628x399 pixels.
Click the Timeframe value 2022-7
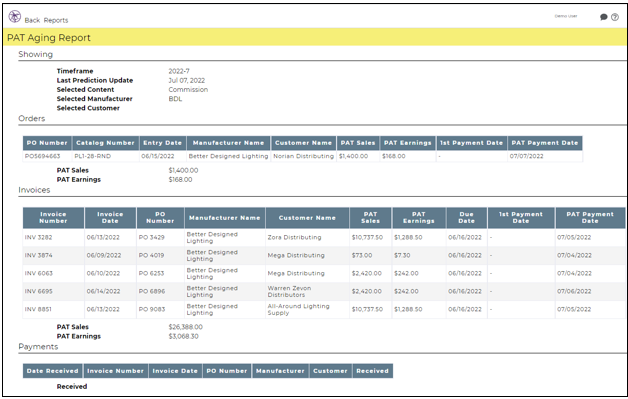point(179,71)
